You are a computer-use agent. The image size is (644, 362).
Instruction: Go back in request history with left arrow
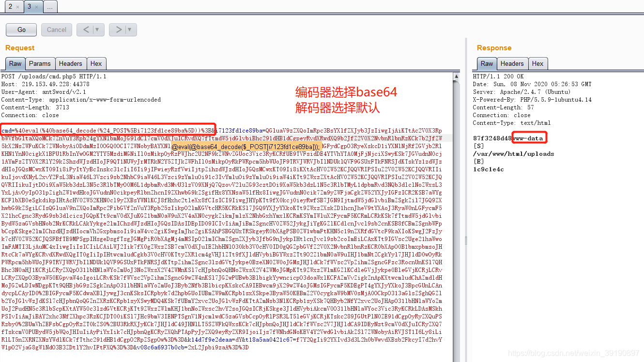(x=86, y=30)
